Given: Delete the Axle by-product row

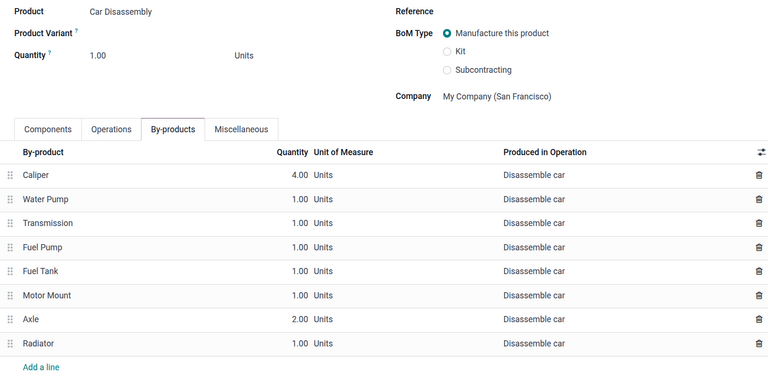Looking at the screenshot, I should coord(759,319).
